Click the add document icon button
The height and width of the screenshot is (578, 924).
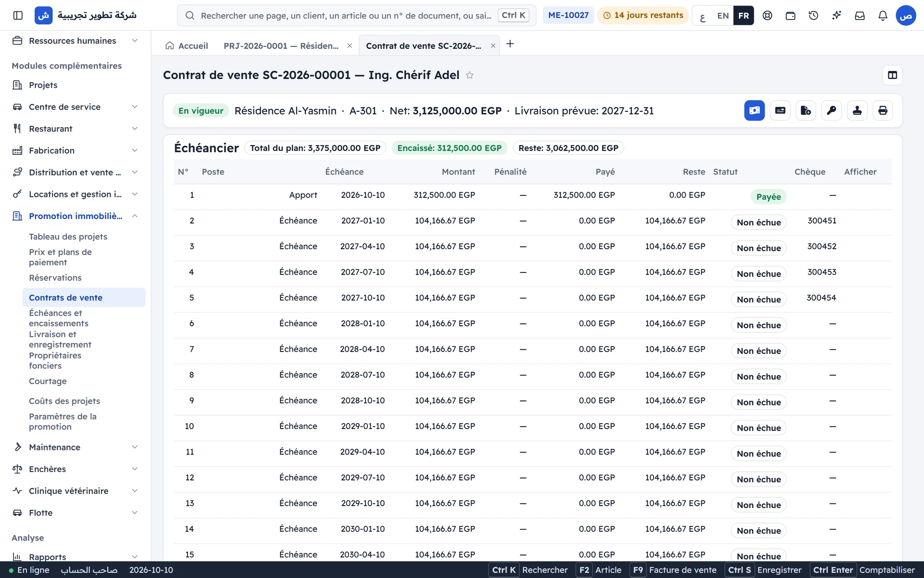[x=806, y=111]
